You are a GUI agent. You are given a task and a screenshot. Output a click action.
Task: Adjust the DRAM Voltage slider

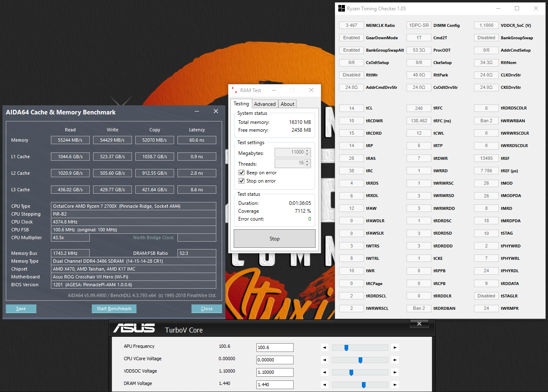(x=364, y=385)
